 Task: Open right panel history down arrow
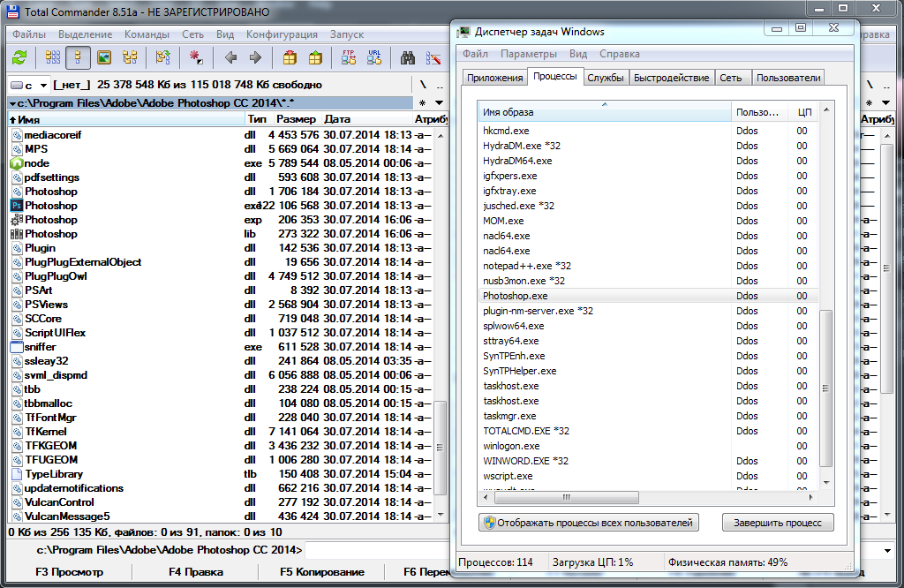pos(886,103)
